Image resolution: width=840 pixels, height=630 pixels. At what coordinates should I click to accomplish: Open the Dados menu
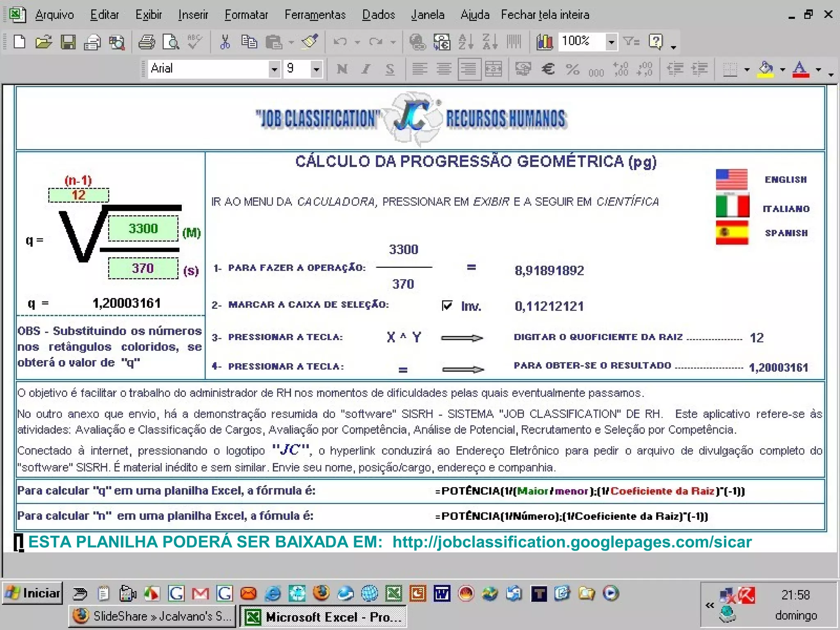coord(378,15)
